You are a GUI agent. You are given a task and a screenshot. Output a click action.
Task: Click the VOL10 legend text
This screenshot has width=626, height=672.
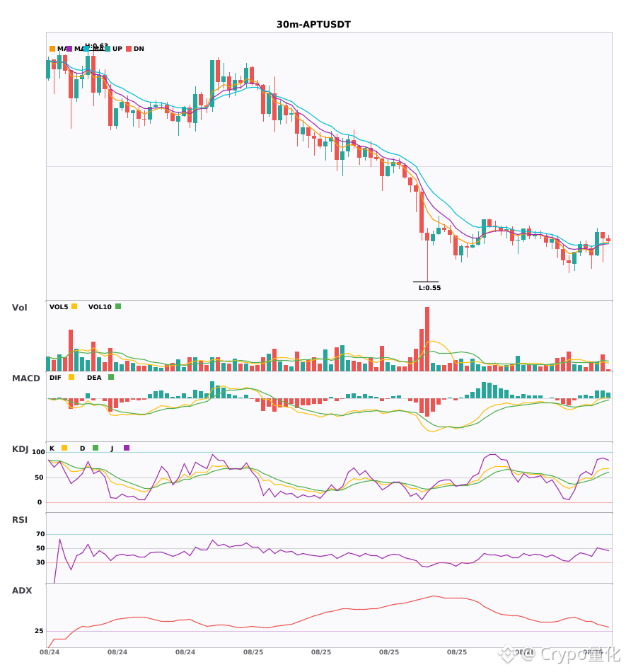point(100,307)
